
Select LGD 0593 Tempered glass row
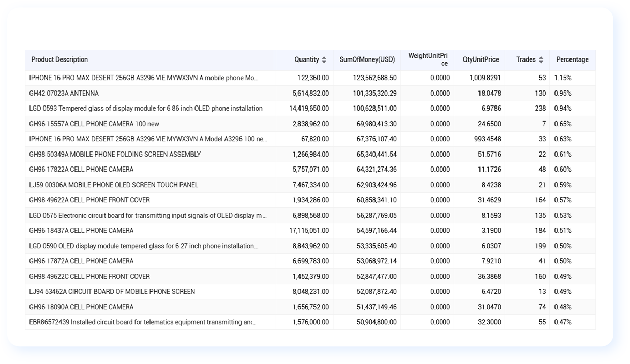tap(310, 109)
